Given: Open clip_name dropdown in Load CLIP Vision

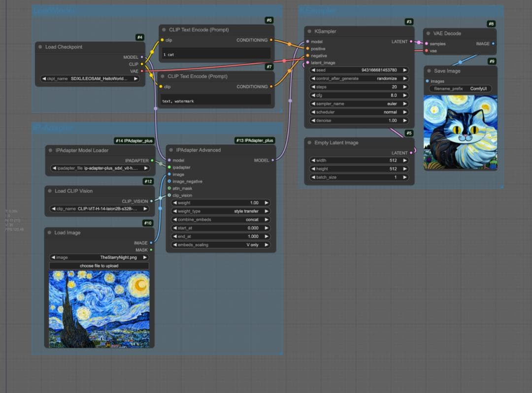Looking at the screenshot, I should click(99, 209).
